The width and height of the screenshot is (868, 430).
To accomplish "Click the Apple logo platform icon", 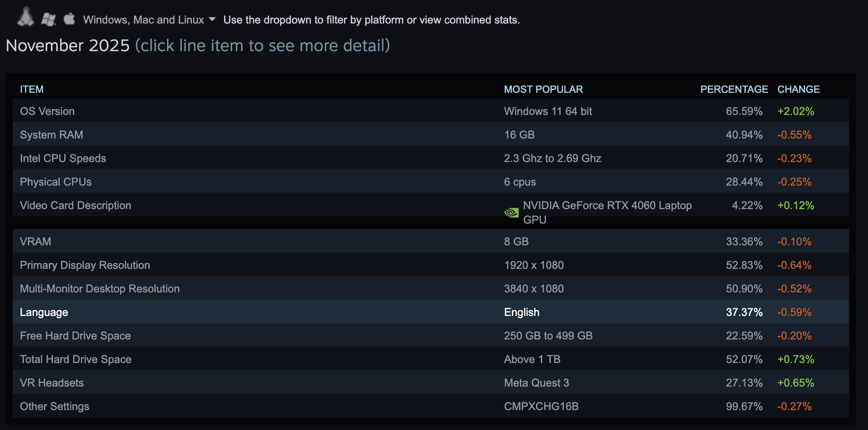I will [x=69, y=19].
